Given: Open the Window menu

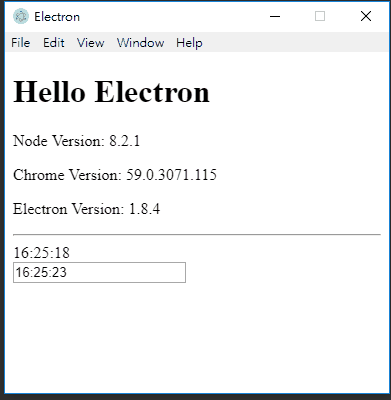Looking at the screenshot, I should (140, 43).
